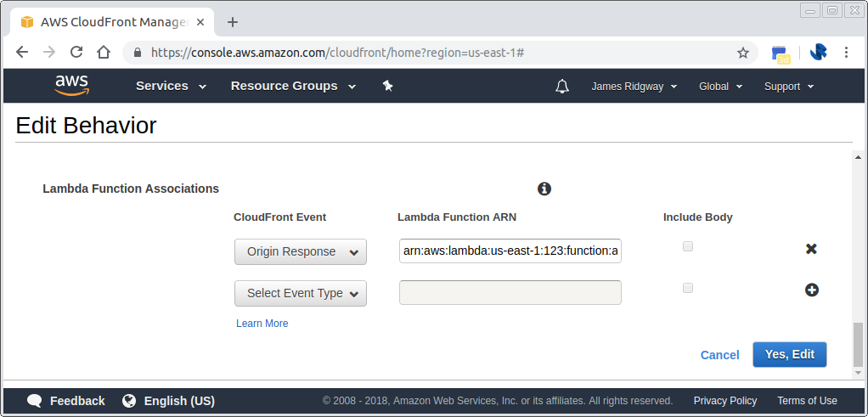
Task: Click the CloudFront Event column header
Action: click(279, 217)
